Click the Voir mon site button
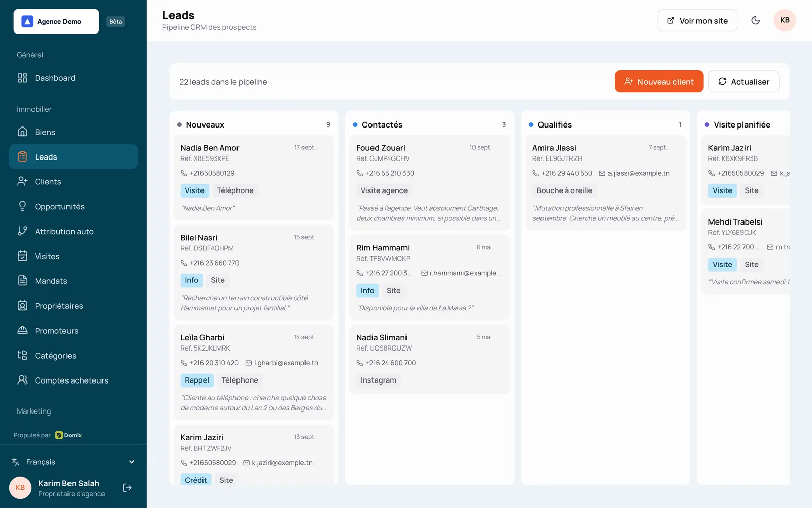 point(697,20)
